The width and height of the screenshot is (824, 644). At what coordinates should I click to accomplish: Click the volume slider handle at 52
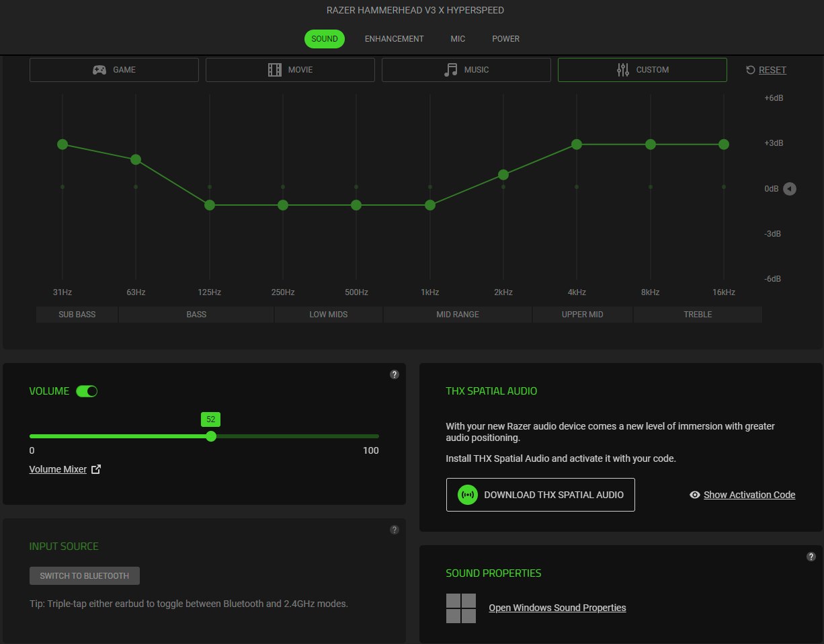click(x=211, y=436)
